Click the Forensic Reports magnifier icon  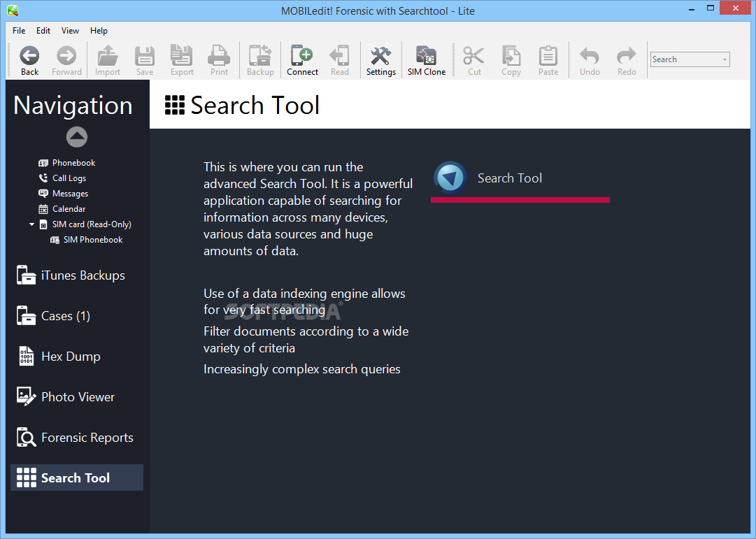coord(26,437)
